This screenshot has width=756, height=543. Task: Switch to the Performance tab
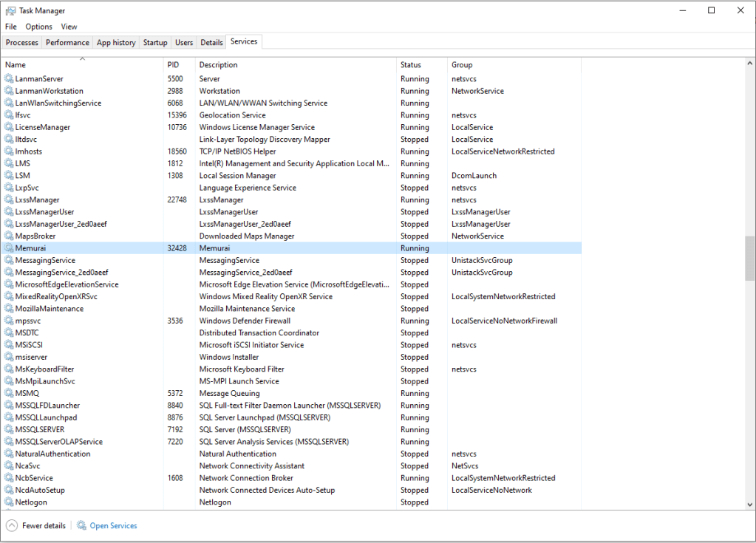tap(67, 43)
